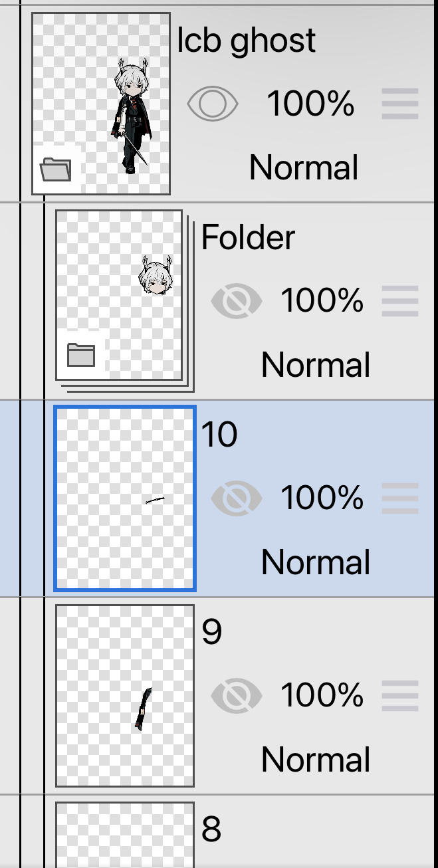The height and width of the screenshot is (868, 438).
Task: Collapse the lcb ghost folder icon
Action: pyautogui.click(x=55, y=169)
